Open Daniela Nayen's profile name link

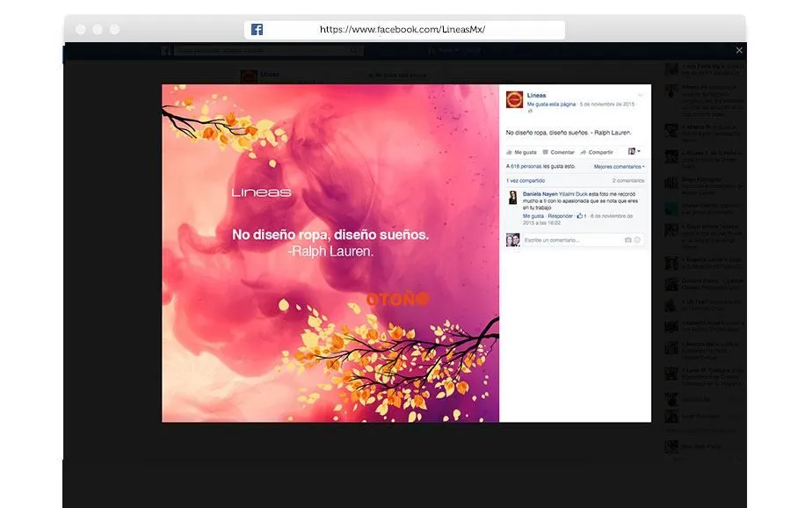tap(540, 194)
